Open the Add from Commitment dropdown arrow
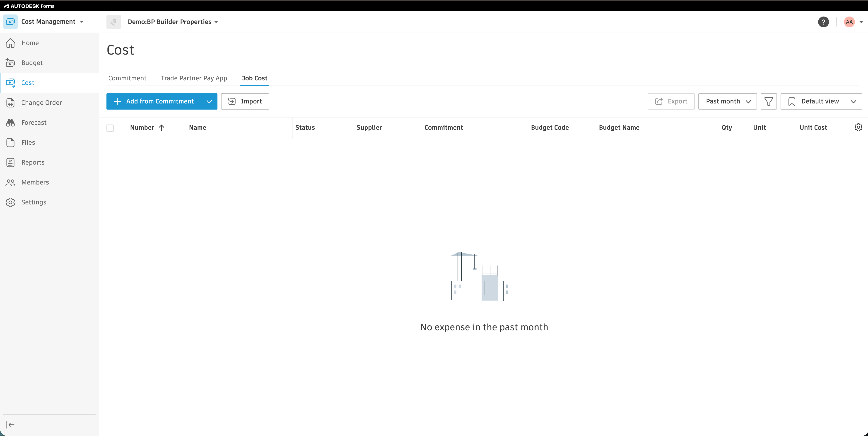Screen dimensions: 868x436 pyautogui.click(x=209, y=101)
